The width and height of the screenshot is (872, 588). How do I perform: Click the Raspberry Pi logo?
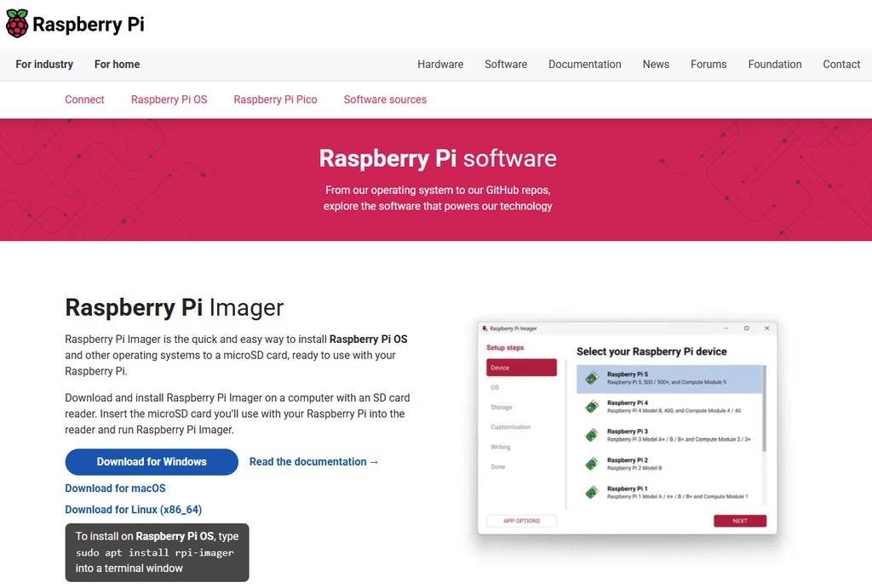(75, 24)
